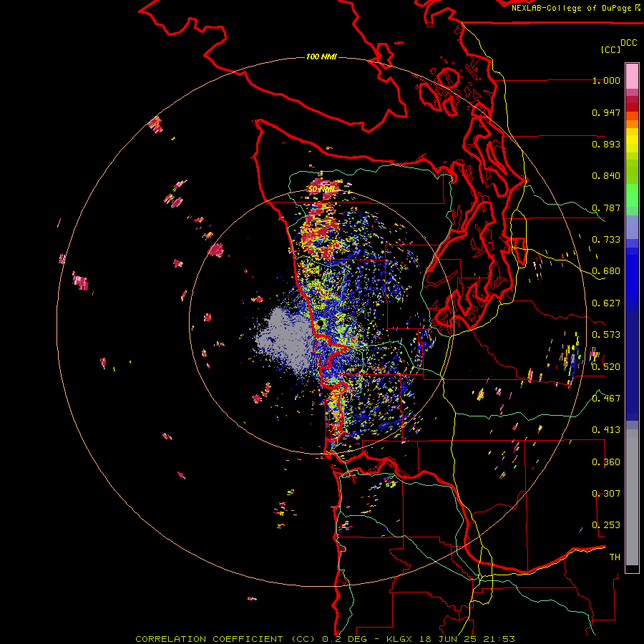Viewport: 644px width, 644px height.
Task: Select the 0.307 scale value
Action: [606, 494]
